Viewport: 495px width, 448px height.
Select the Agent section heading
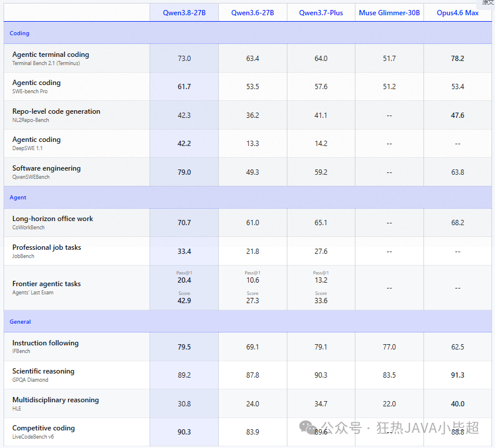(18, 198)
